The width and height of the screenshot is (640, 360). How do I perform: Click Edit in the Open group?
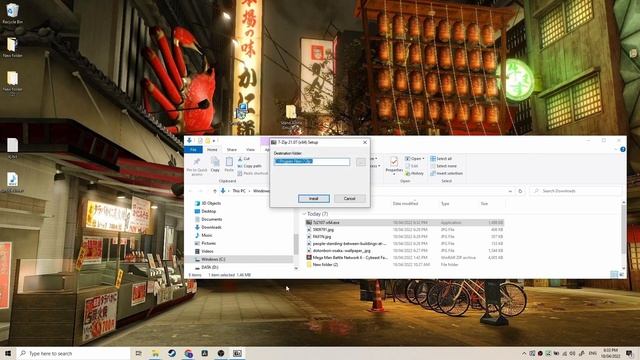coord(412,166)
